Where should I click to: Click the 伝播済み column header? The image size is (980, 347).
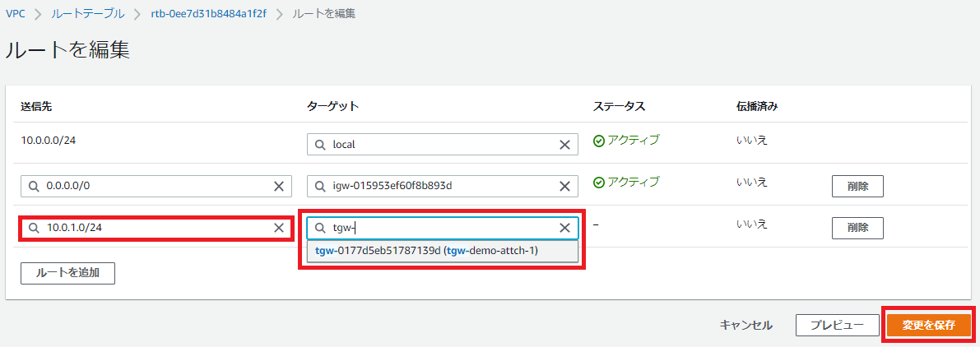(758, 106)
